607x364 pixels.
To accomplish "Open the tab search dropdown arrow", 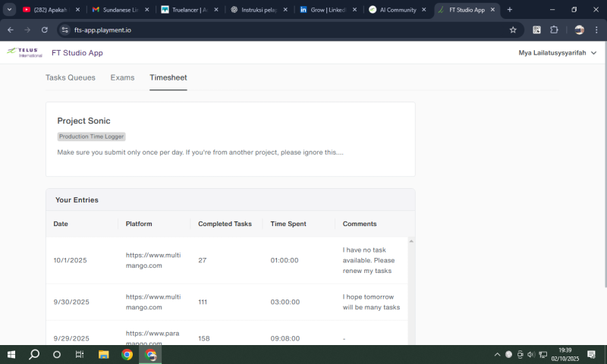I will pyautogui.click(x=10, y=10).
